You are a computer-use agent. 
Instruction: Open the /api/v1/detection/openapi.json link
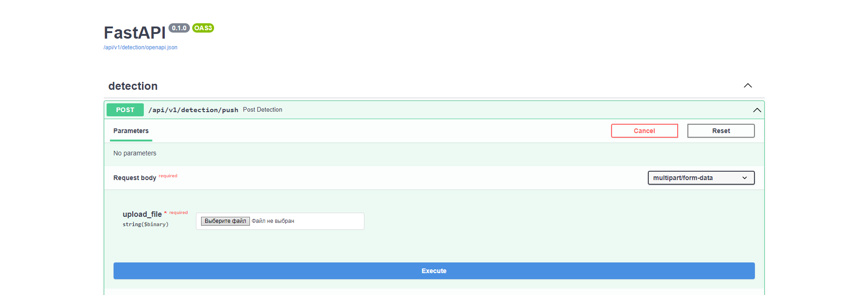coord(140,47)
